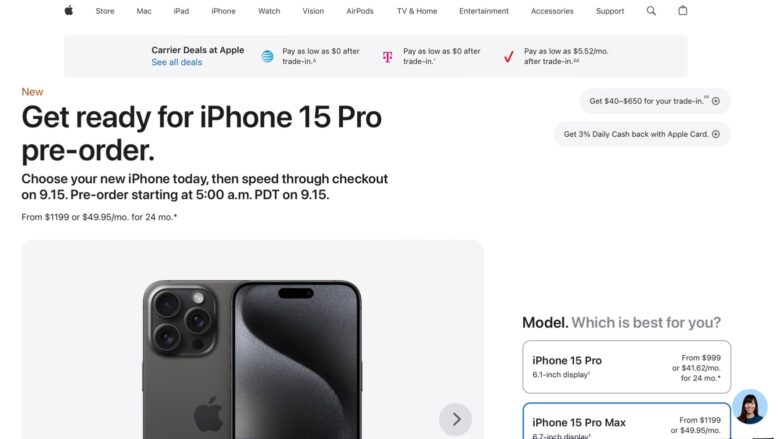
Task: Open the Accessories navigation menu
Action: coord(552,11)
